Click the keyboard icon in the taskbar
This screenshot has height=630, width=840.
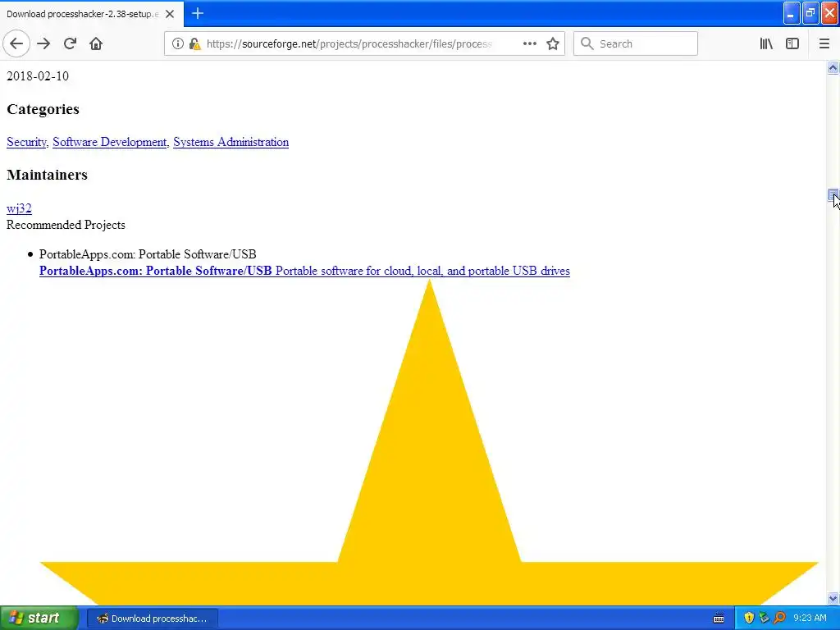(719, 619)
